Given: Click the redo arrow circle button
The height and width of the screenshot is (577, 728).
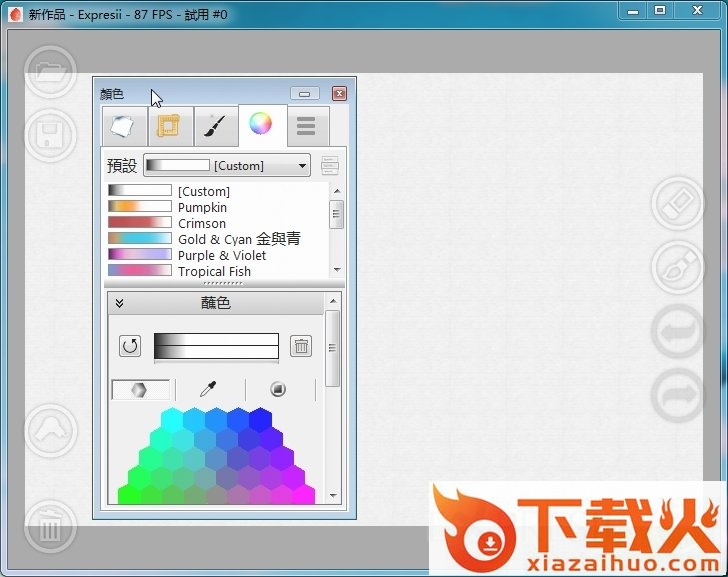Looking at the screenshot, I should point(678,395).
